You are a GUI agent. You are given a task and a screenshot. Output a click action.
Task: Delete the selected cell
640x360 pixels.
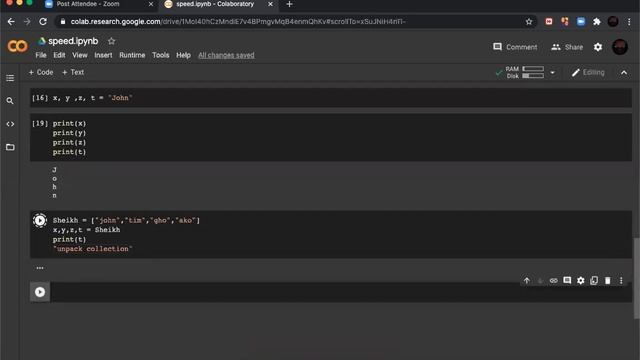(x=607, y=280)
